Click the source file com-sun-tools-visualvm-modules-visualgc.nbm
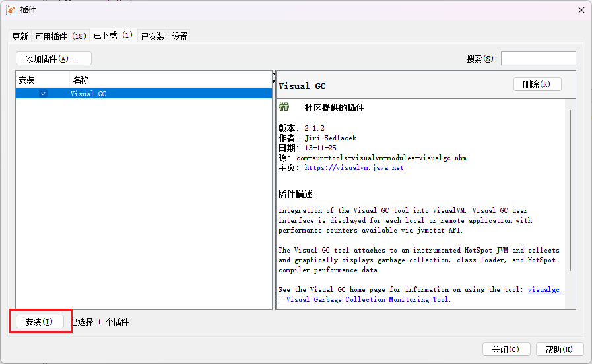This screenshot has height=364, width=592. coord(381,158)
